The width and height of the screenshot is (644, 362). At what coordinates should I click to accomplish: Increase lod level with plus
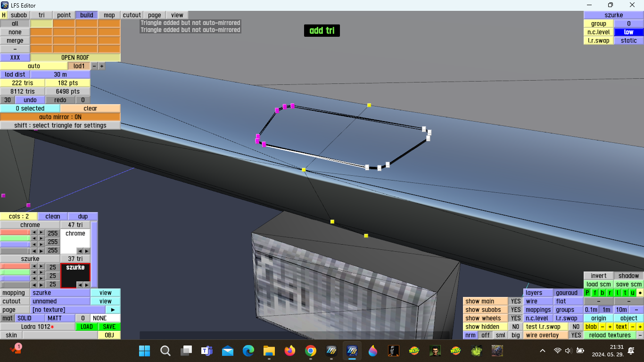[x=101, y=66]
